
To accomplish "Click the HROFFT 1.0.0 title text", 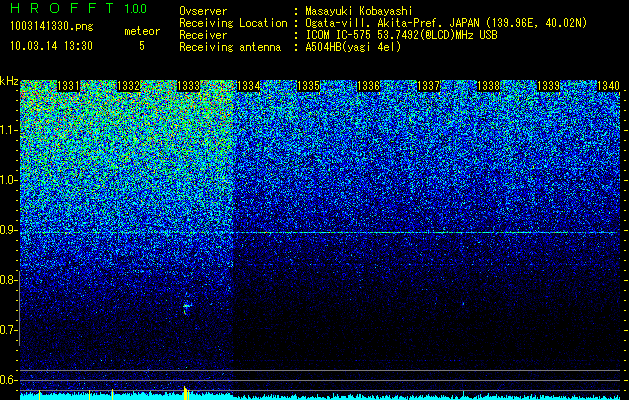I will (78, 8).
